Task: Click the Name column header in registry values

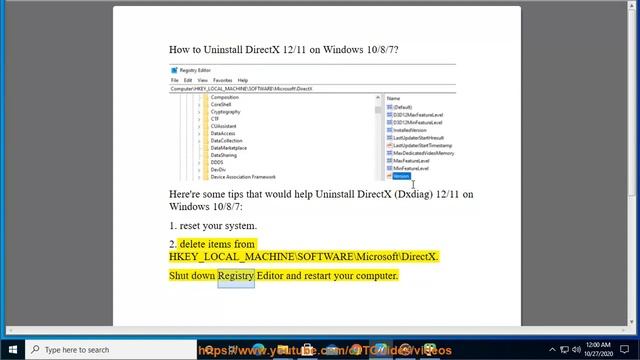Action: [393, 98]
